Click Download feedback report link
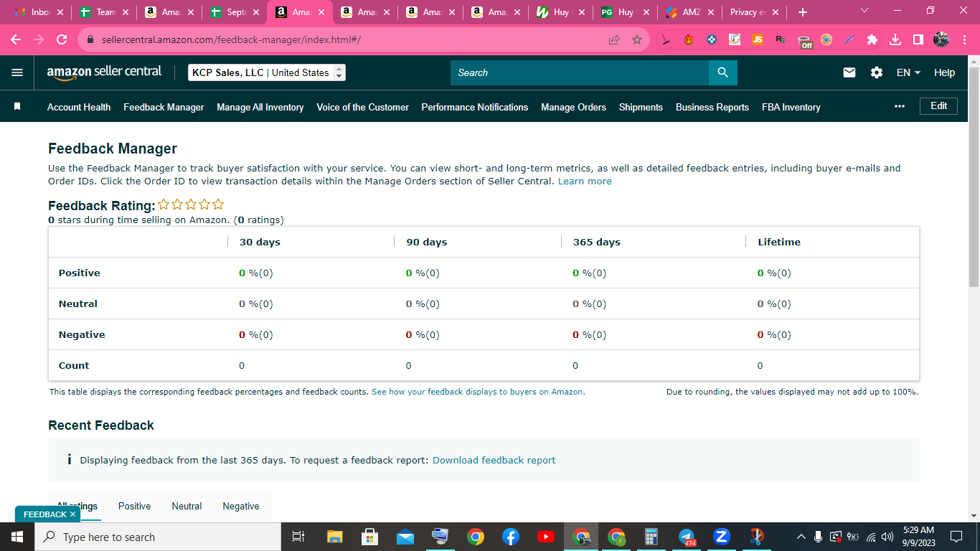This screenshot has height=551, width=980. click(494, 460)
